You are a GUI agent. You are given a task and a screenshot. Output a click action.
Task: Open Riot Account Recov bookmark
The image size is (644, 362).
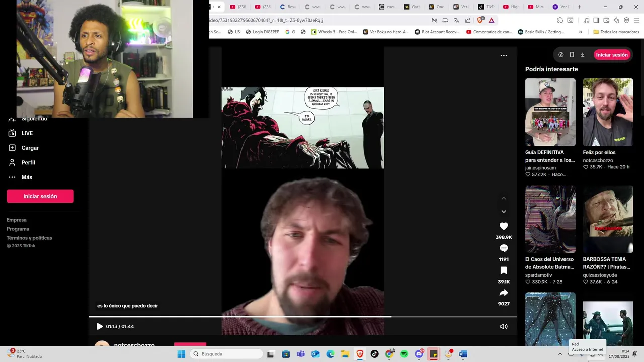click(437, 32)
